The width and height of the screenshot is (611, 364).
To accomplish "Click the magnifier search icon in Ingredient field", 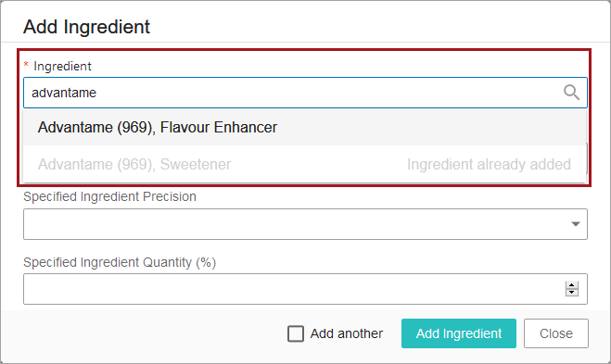I will (x=571, y=93).
